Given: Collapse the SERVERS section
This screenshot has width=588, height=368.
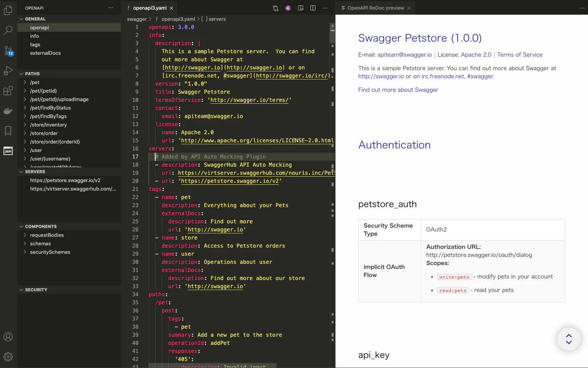Looking at the screenshot, I should pos(21,172).
